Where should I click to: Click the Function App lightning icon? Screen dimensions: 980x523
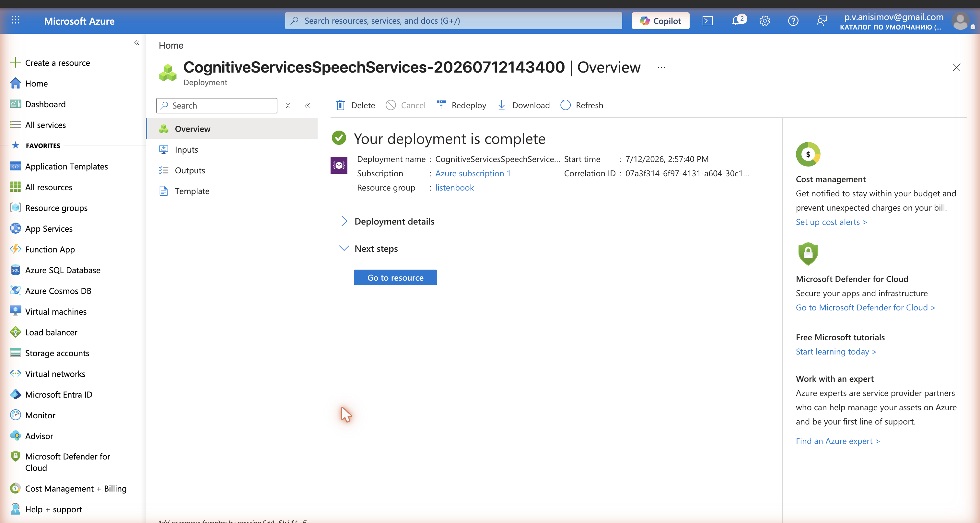(x=15, y=249)
